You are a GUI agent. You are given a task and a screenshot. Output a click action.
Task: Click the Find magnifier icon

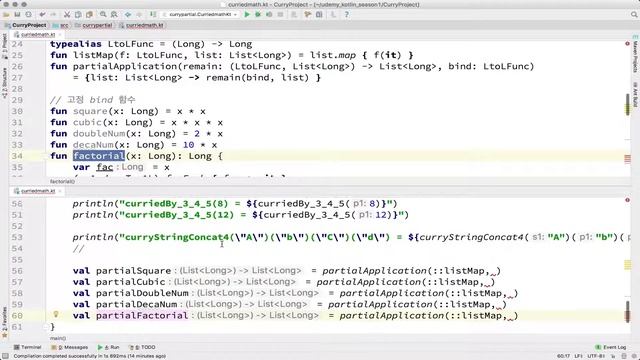click(x=103, y=15)
